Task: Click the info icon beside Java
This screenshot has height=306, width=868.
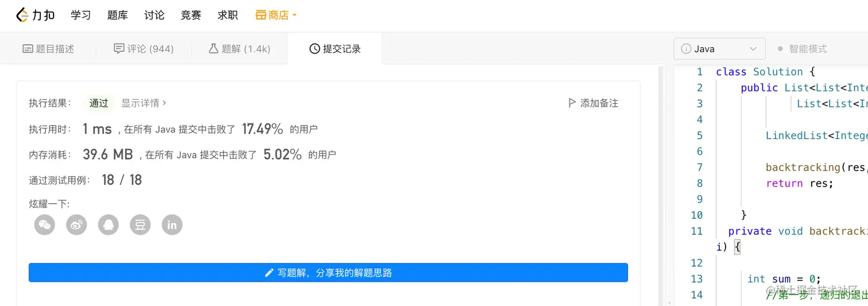Action: tap(685, 49)
